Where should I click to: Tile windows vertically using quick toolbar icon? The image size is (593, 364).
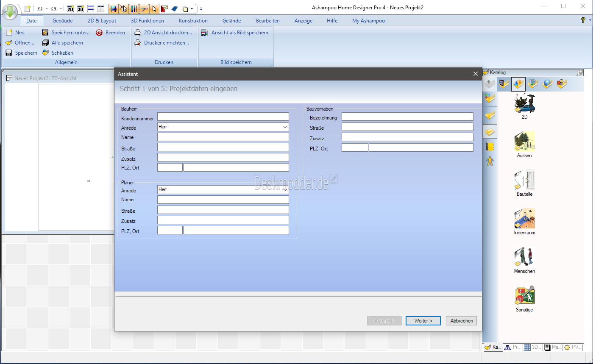[x=100, y=8]
